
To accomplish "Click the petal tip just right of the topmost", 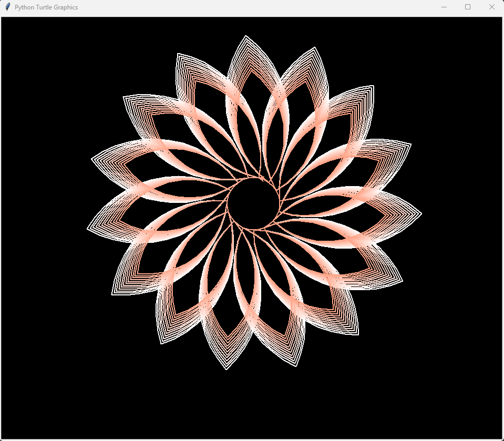I will pyautogui.click(x=316, y=48).
